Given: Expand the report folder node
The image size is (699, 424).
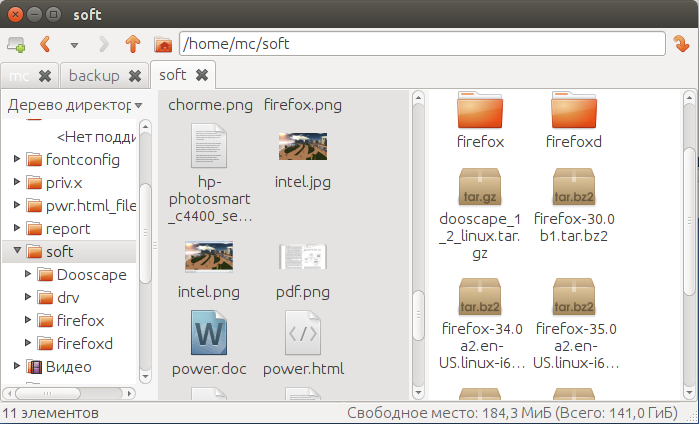Looking at the screenshot, I should click(17, 228).
